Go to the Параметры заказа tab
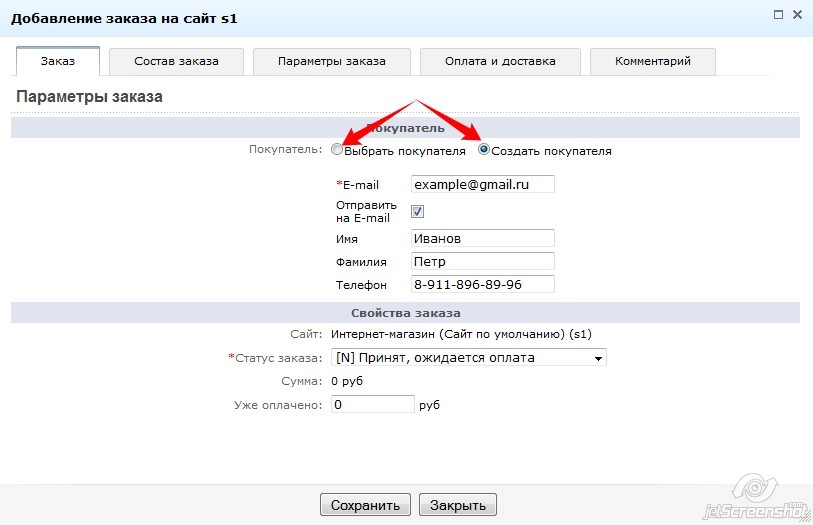 [332, 61]
